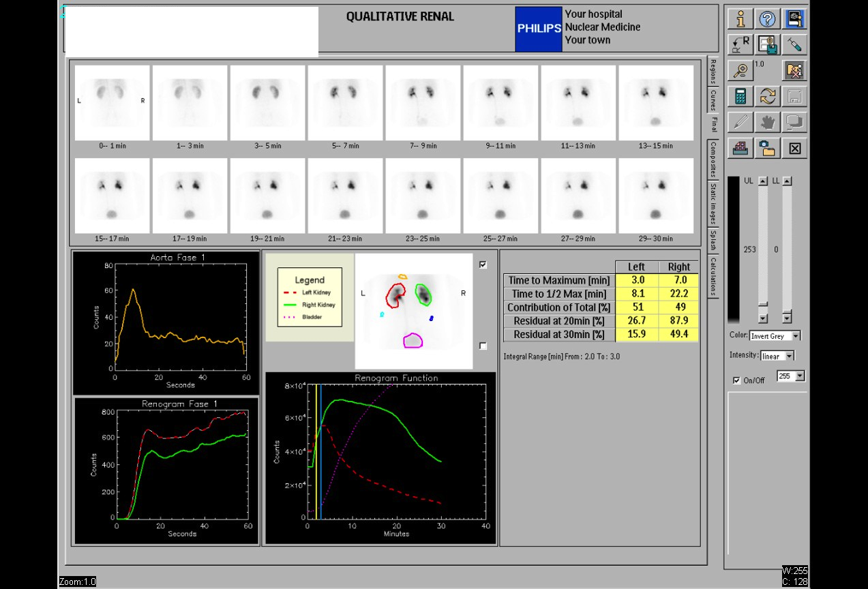This screenshot has width=868, height=589.
Task: Click the Left Residual at 30min value 15.9
Action: pyautogui.click(x=638, y=335)
